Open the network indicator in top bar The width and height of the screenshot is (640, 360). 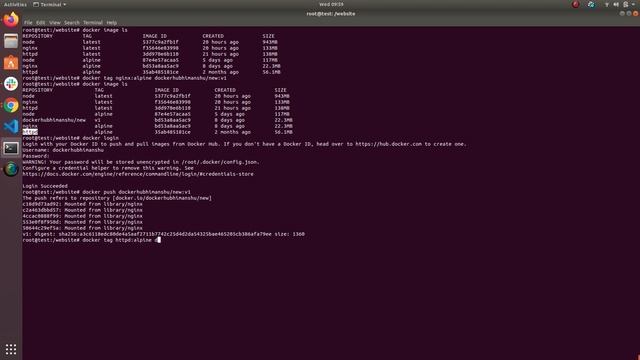click(607, 4)
